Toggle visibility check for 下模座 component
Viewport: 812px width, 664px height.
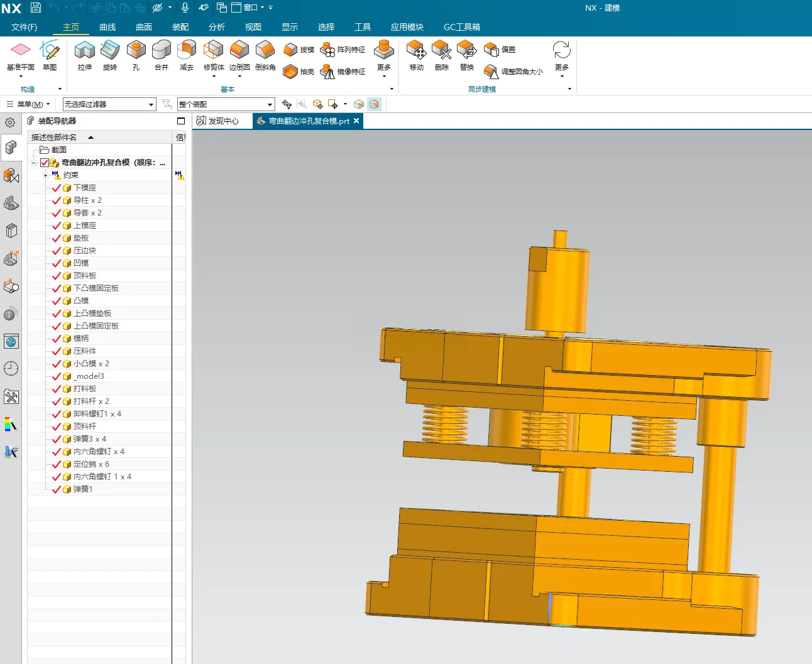click(57, 188)
